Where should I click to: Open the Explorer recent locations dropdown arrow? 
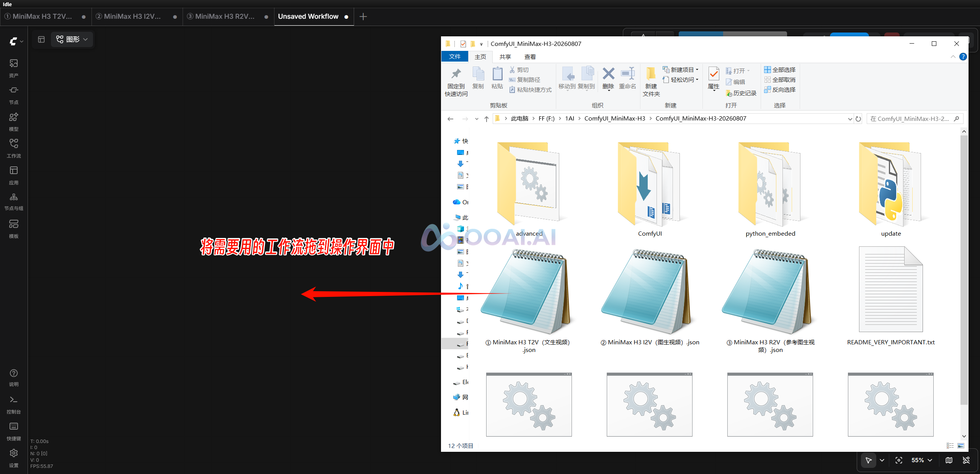(477, 119)
